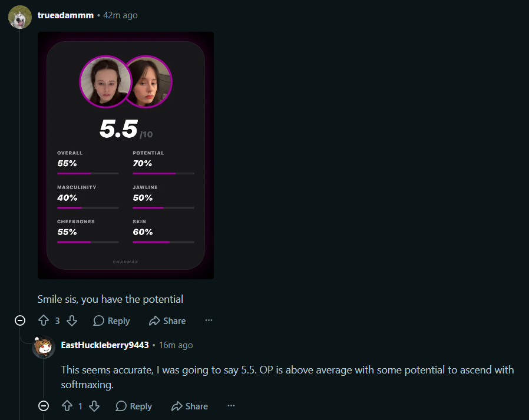Open more options for EastHuckleberry9443's reply

coord(231,406)
